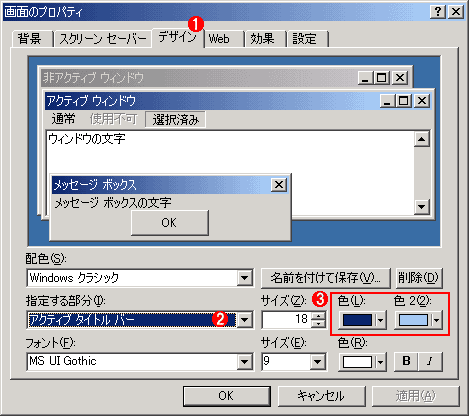Expand the 指定する部分 item dropdown
Image resolution: width=469 pixels, height=416 pixels.
[x=245, y=320]
